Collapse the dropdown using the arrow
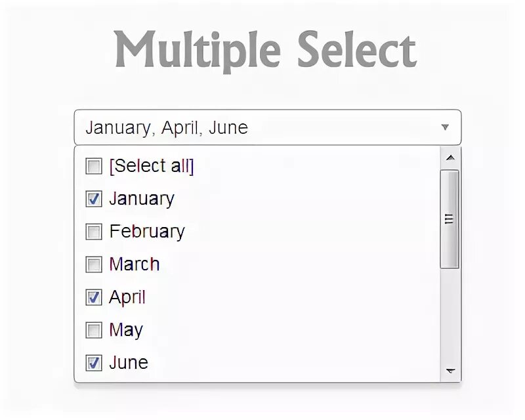The image size is (525, 420). [445, 127]
